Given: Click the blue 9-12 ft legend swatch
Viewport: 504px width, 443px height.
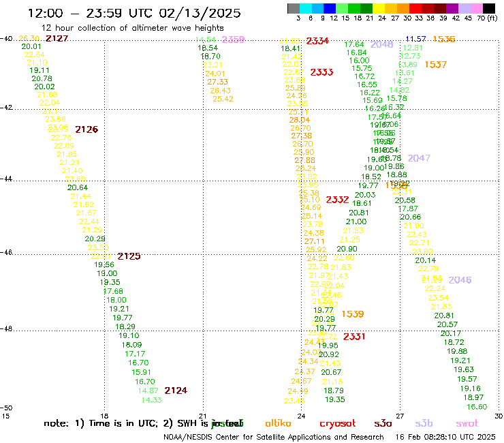Looking at the screenshot, I should (x=330, y=8).
